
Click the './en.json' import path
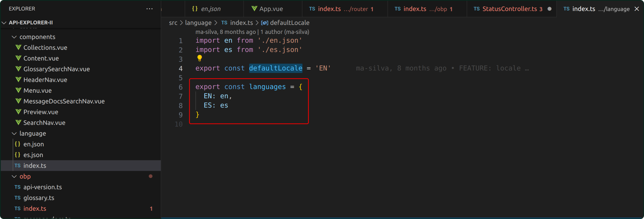[x=280, y=40]
